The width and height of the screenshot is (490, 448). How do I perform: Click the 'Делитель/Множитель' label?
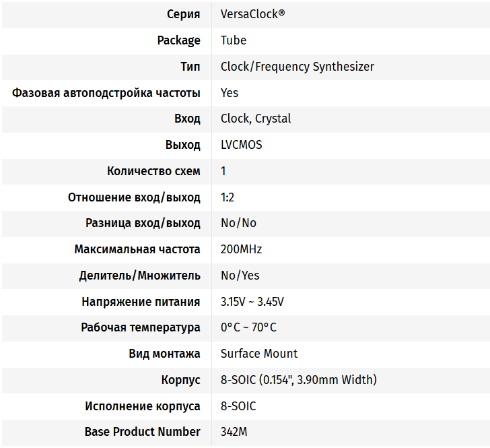[139, 276]
